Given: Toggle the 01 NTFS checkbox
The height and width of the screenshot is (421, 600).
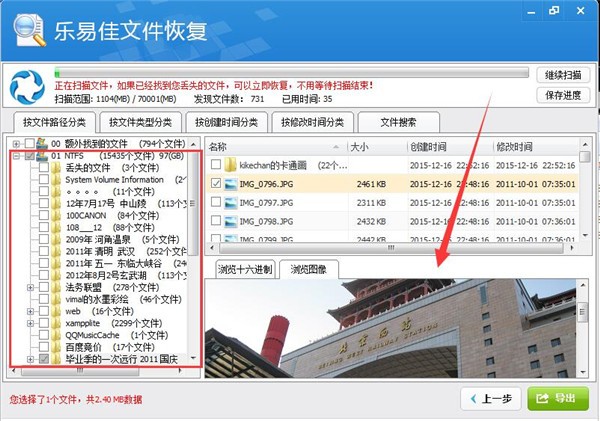Looking at the screenshot, I should point(29,156).
